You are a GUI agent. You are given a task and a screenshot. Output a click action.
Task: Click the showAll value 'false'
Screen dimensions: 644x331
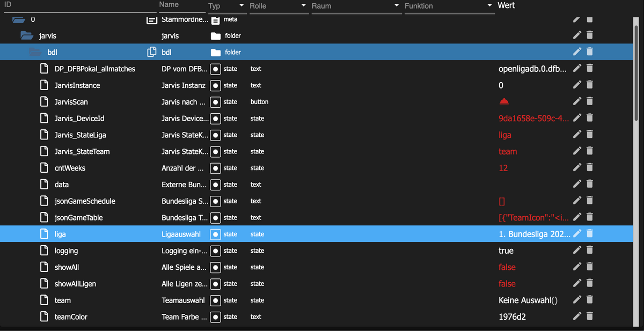507,267
